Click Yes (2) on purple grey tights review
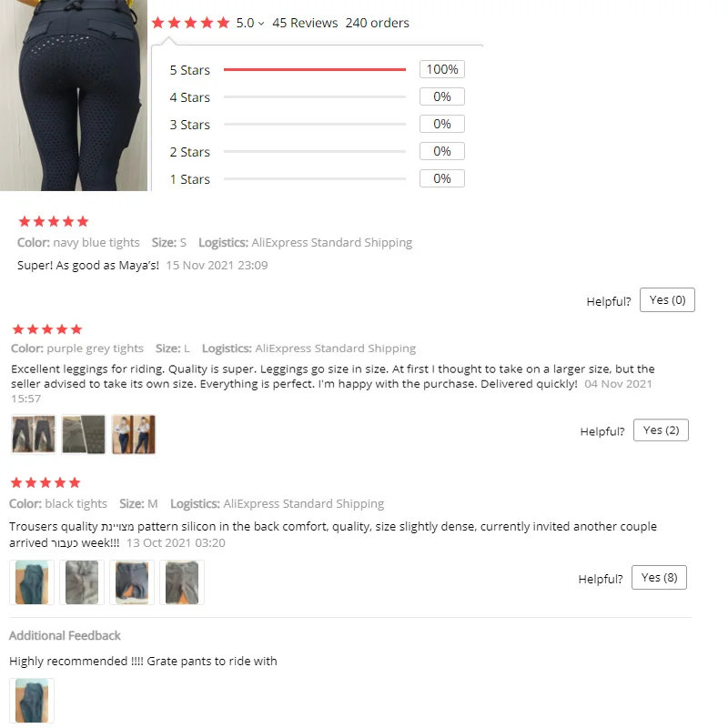 click(x=661, y=430)
